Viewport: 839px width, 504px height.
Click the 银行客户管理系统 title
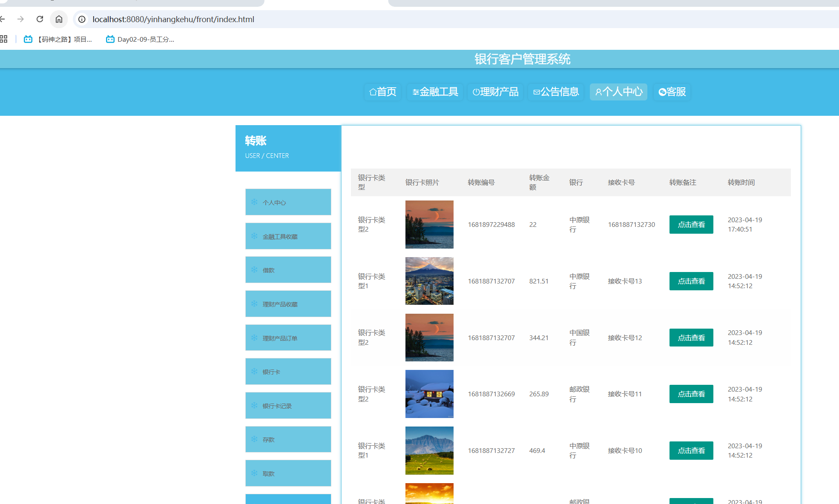pyautogui.click(x=523, y=59)
